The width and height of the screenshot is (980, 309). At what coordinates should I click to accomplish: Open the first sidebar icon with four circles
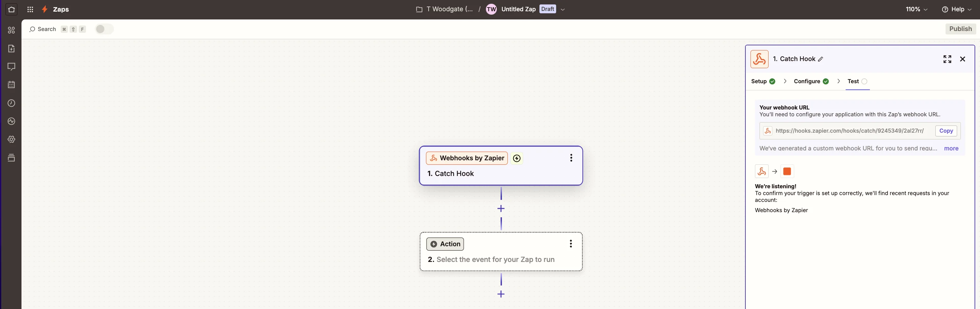pos(11,30)
